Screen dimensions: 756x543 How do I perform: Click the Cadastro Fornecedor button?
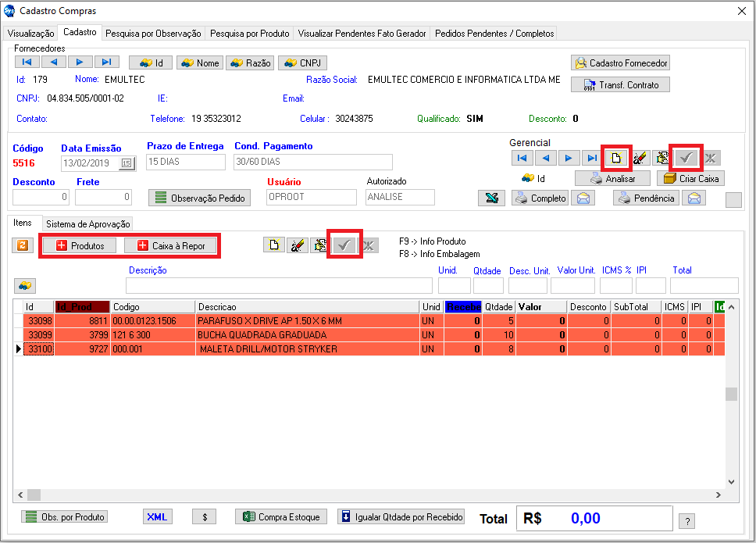pyautogui.click(x=621, y=63)
